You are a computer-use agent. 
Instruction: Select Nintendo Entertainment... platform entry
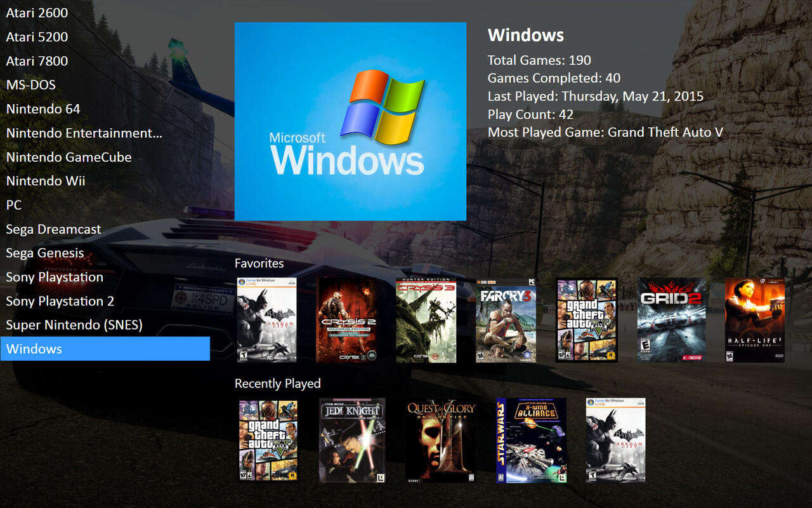pos(105,133)
